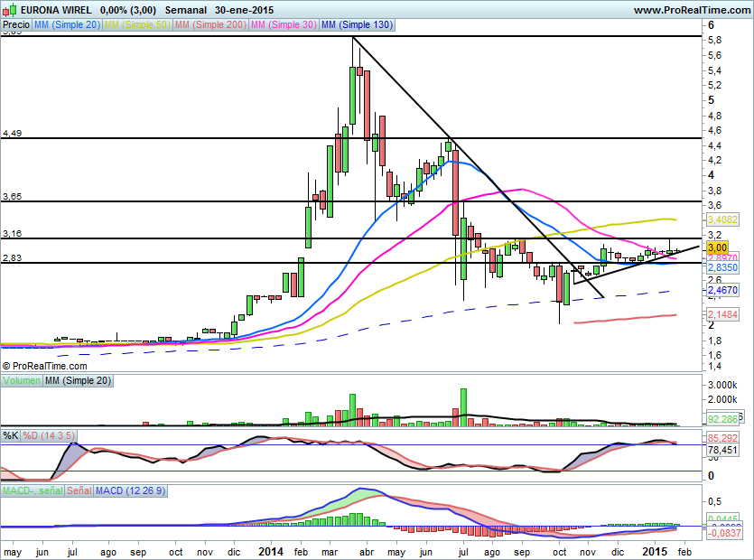This screenshot has width=754, height=560.
Task: Click the 2,4670 moving average value tag
Action: coord(722,290)
